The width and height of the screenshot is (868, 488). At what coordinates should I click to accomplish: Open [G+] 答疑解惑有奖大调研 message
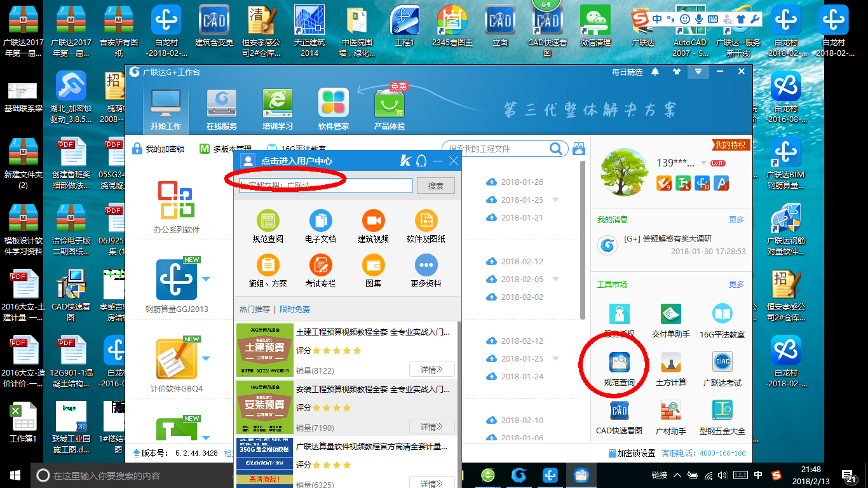[668, 239]
